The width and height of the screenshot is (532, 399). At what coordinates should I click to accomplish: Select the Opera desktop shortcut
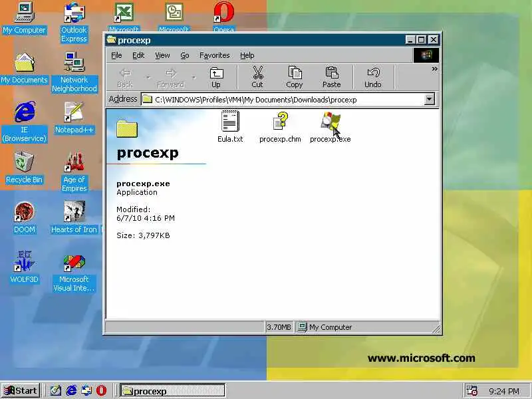(x=223, y=16)
